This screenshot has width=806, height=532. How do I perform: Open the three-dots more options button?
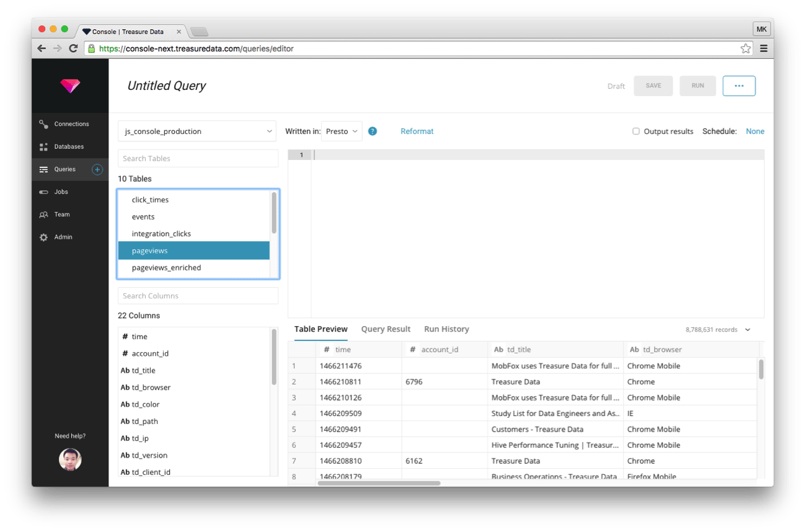coord(739,86)
